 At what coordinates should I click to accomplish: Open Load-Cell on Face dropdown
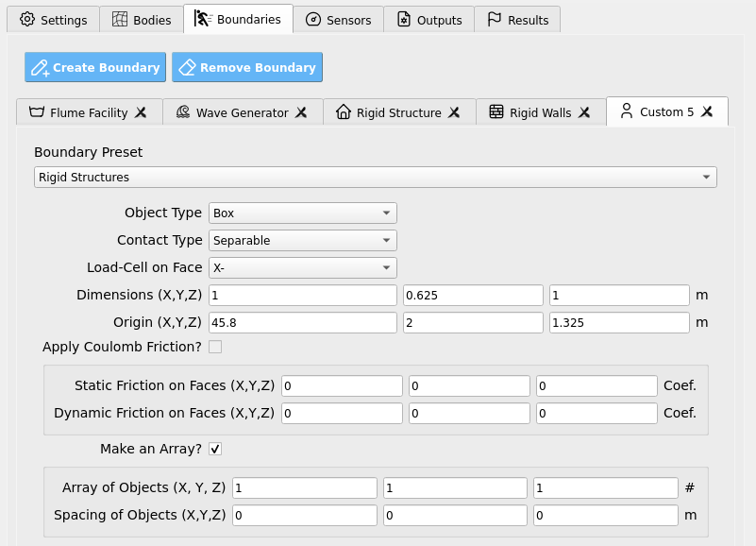pos(303,268)
